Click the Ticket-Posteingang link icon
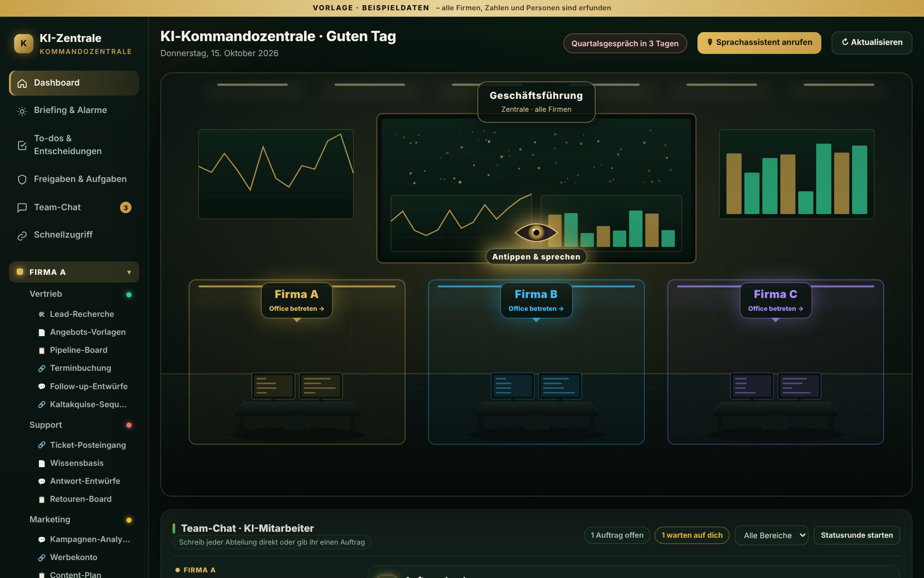The height and width of the screenshot is (578, 924). 41,445
